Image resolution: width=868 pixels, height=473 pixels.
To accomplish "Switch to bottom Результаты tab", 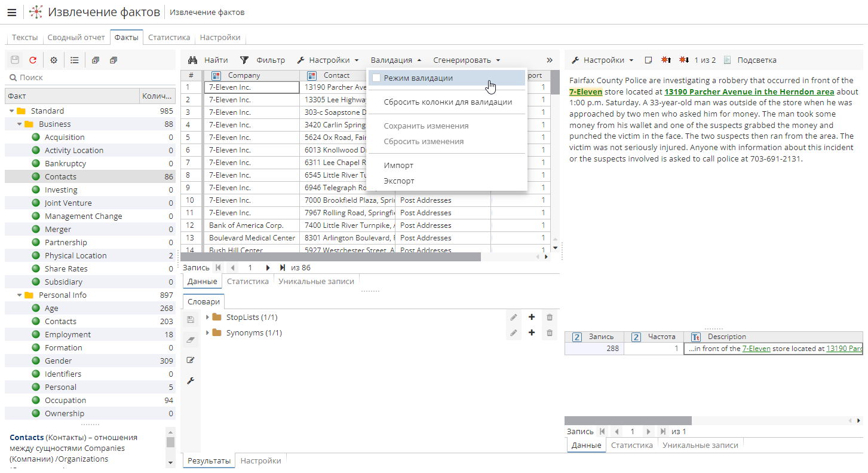I will tap(209, 461).
